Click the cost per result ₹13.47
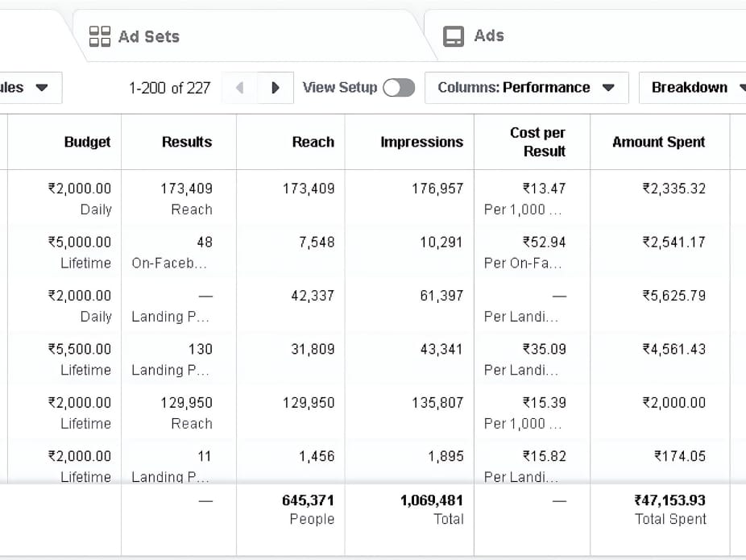 [545, 189]
